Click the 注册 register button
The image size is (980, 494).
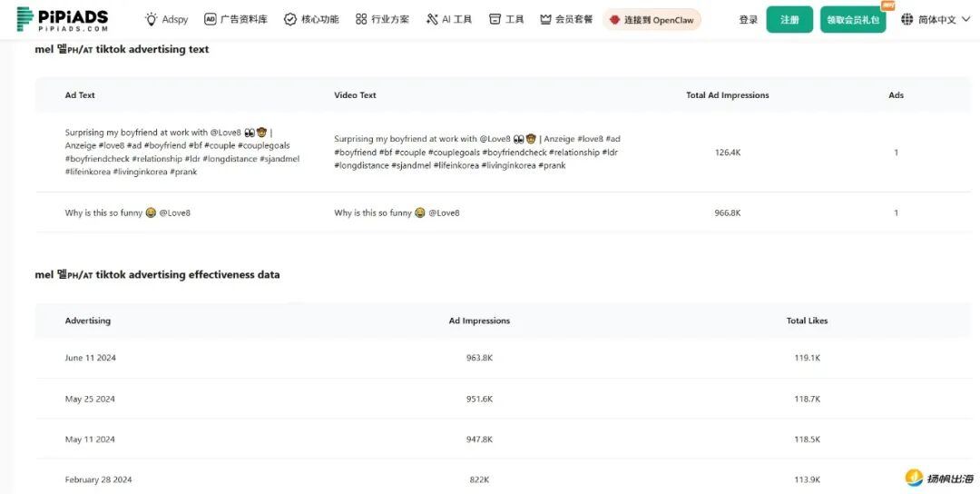(789, 20)
